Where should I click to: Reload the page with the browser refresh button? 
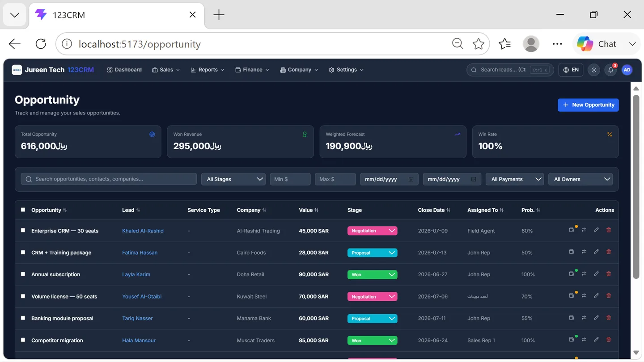[x=41, y=44]
